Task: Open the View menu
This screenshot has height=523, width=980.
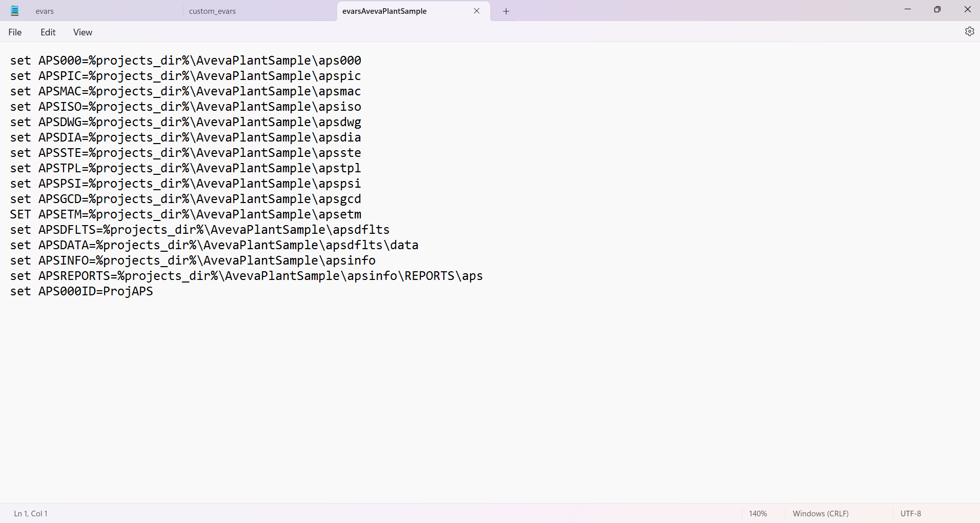Action: [x=83, y=32]
